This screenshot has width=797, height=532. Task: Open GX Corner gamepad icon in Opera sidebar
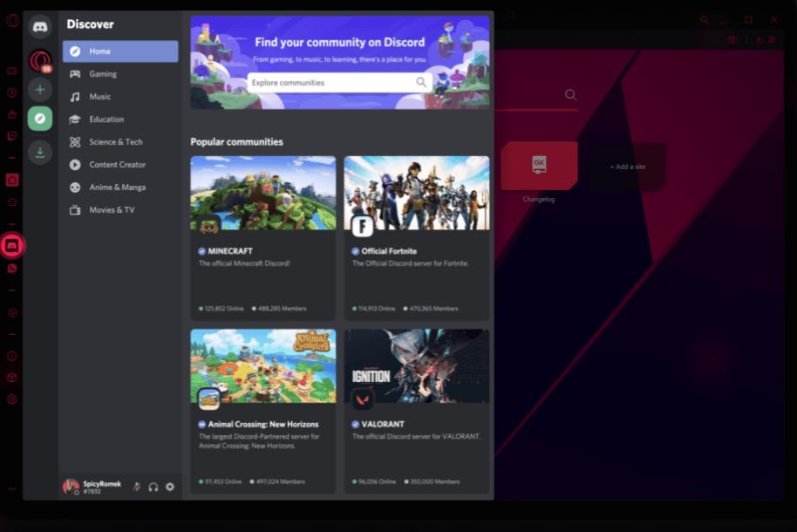(12, 71)
